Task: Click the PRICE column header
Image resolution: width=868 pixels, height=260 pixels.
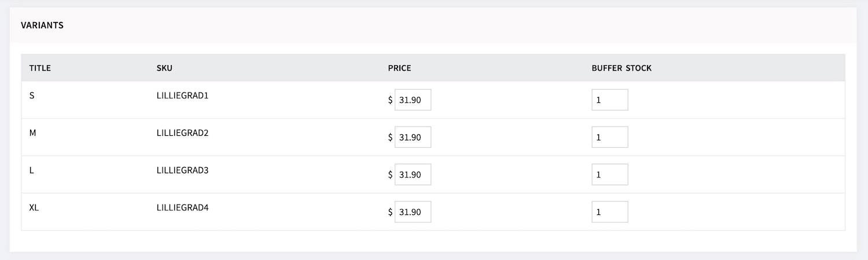Action: 400,68
